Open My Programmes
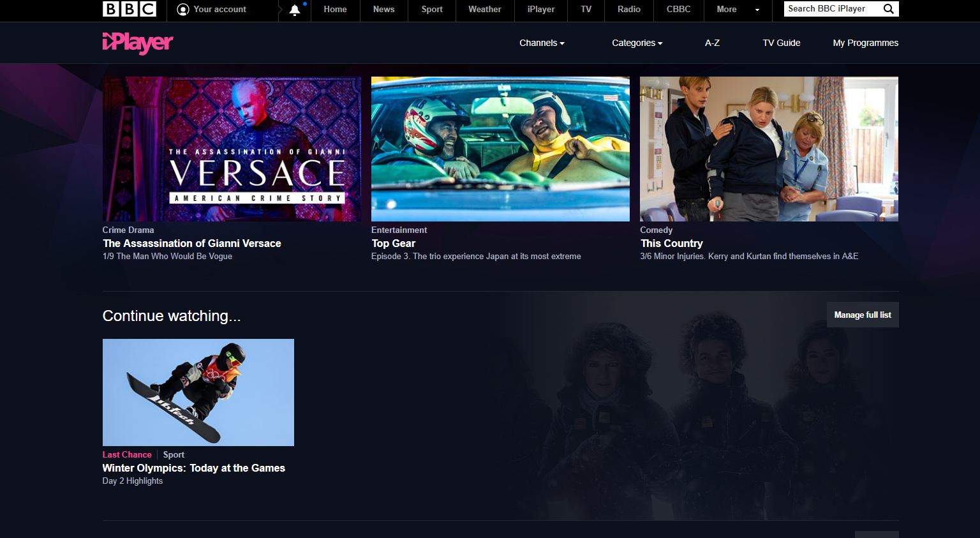980x538 pixels. click(x=866, y=43)
